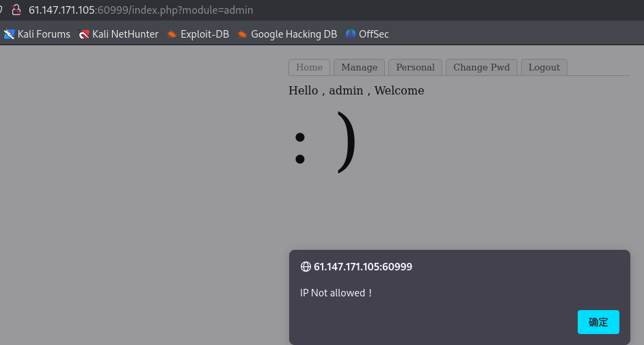Image resolution: width=644 pixels, height=345 pixels.
Task: Click the Kali NetHunter bookmark icon
Action: coord(84,34)
